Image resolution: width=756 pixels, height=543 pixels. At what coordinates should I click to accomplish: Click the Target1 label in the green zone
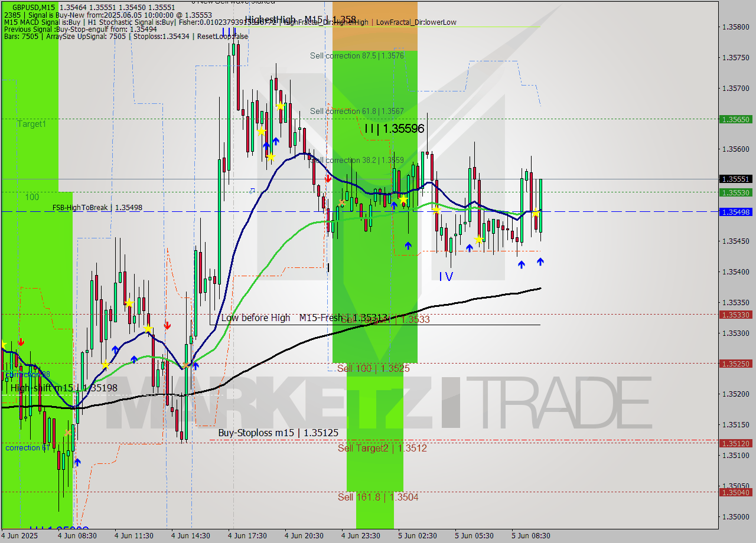pyautogui.click(x=32, y=124)
